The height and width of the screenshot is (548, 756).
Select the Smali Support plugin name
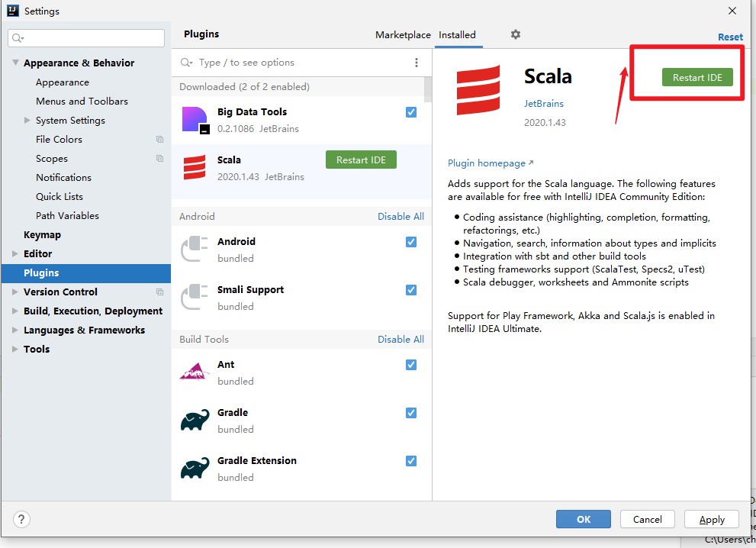click(x=250, y=290)
